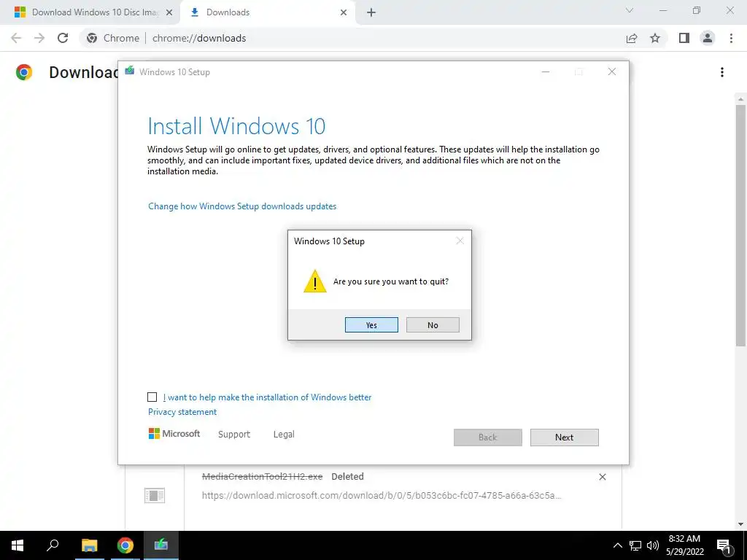This screenshot has height=560, width=747.
Task: Select Windows Setup taskbar icon
Action: (161, 545)
